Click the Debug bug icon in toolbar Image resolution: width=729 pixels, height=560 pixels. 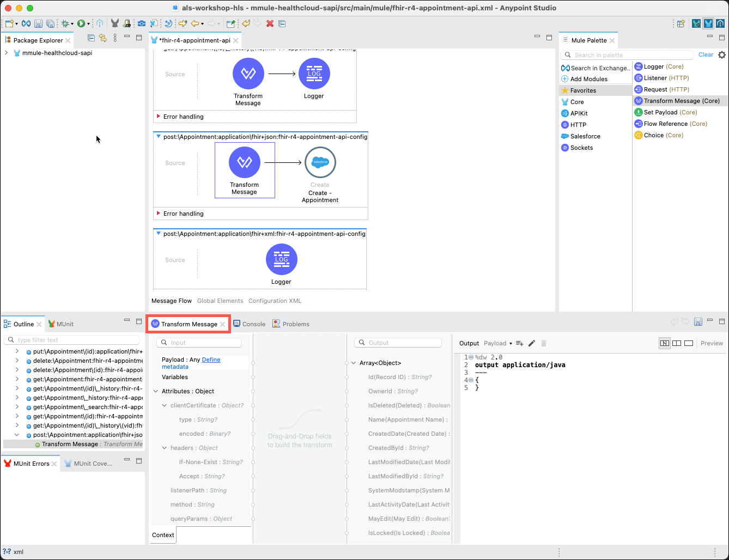point(65,23)
